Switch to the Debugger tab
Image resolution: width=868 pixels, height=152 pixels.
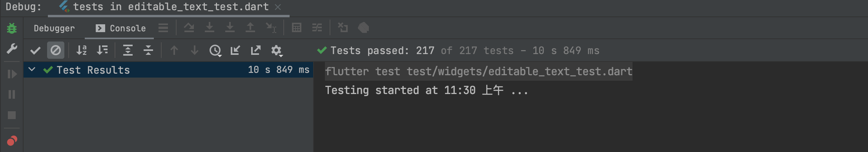pos(54,28)
